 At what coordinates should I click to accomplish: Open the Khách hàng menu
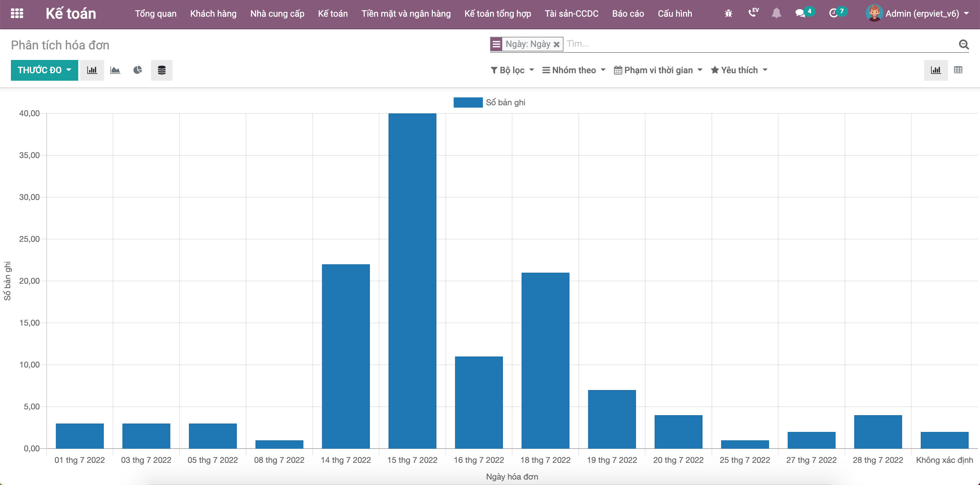coord(213,14)
